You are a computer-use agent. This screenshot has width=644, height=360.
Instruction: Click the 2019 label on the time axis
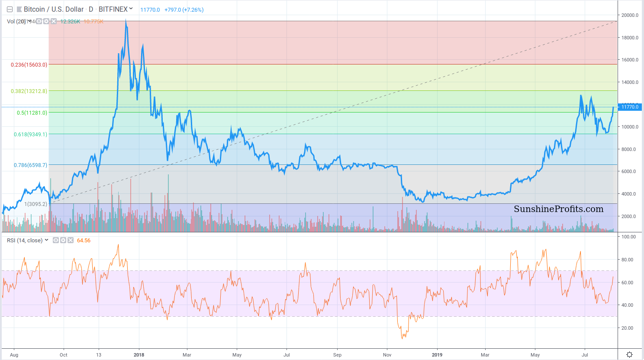coord(437,355)
